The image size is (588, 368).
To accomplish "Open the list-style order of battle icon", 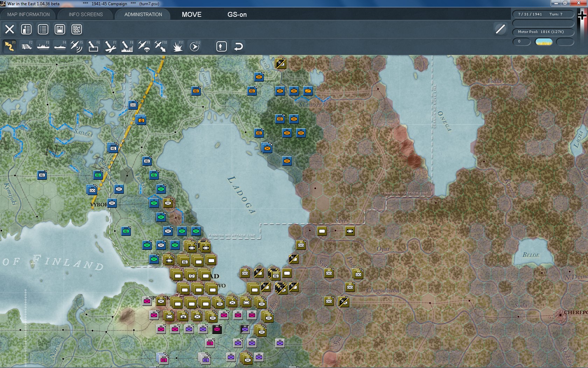I will tap(43, 29).
